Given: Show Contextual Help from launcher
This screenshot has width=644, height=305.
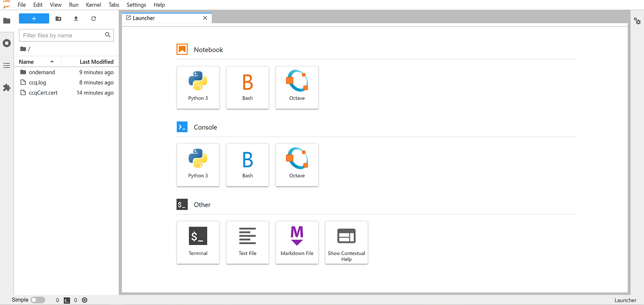Looking at the screenshot, I should [x=347, y=243].
